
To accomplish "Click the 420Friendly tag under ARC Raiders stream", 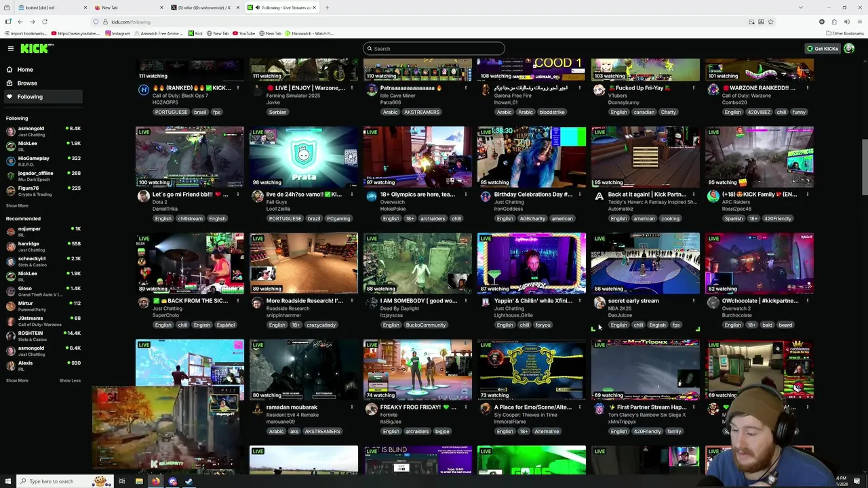I will pyautogui.click(x=777, y=218).
